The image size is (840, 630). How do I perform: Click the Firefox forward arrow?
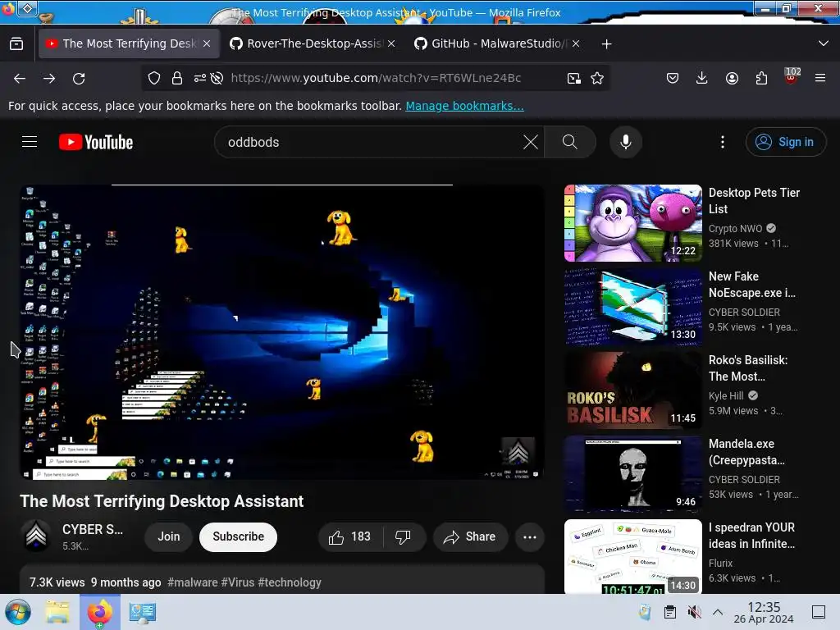(x=49, y=78)
